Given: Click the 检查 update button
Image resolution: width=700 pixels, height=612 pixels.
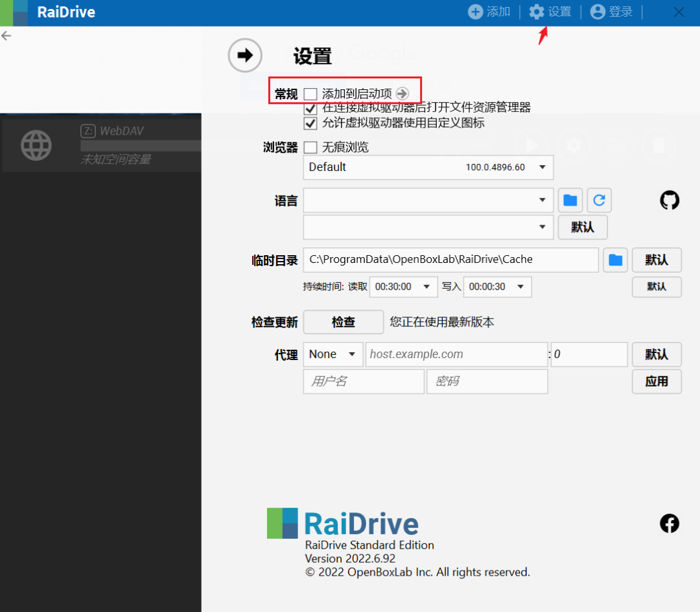Looking at the screenshot, I should tap(344, 322).
